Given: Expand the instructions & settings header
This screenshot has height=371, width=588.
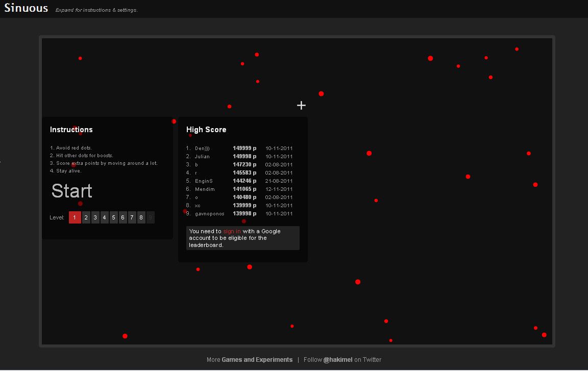Looking at the screenshot, I should (96, 9).
